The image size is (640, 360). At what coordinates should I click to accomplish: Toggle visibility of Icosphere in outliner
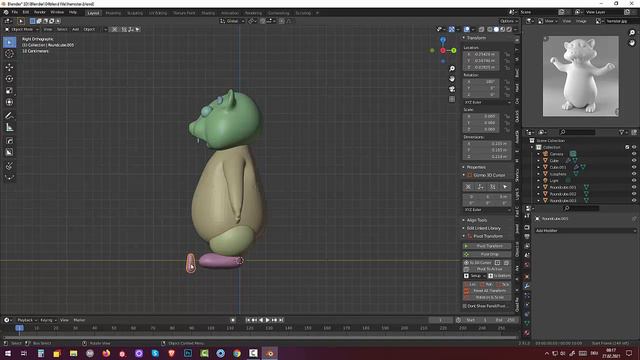[x=634, y=174]
